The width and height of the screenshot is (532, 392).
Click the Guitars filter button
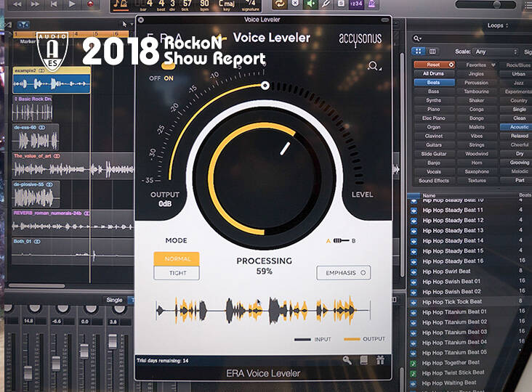click(434, 144)
